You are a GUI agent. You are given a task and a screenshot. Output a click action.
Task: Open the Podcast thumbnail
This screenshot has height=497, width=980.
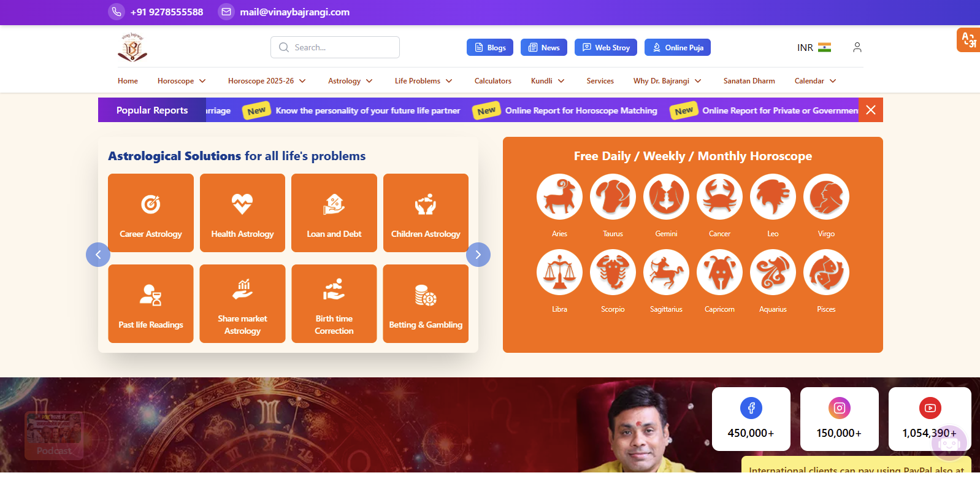point(54,436)
